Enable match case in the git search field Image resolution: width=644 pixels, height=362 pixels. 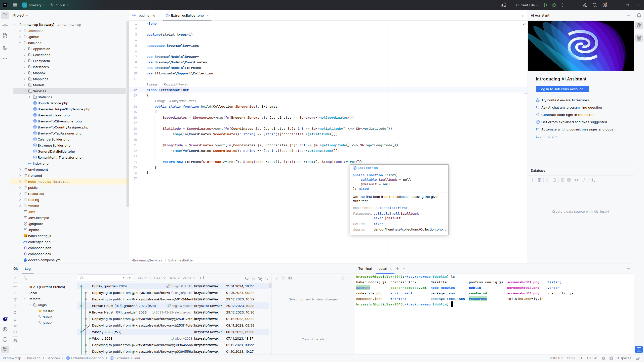click(x=129, y=278)
